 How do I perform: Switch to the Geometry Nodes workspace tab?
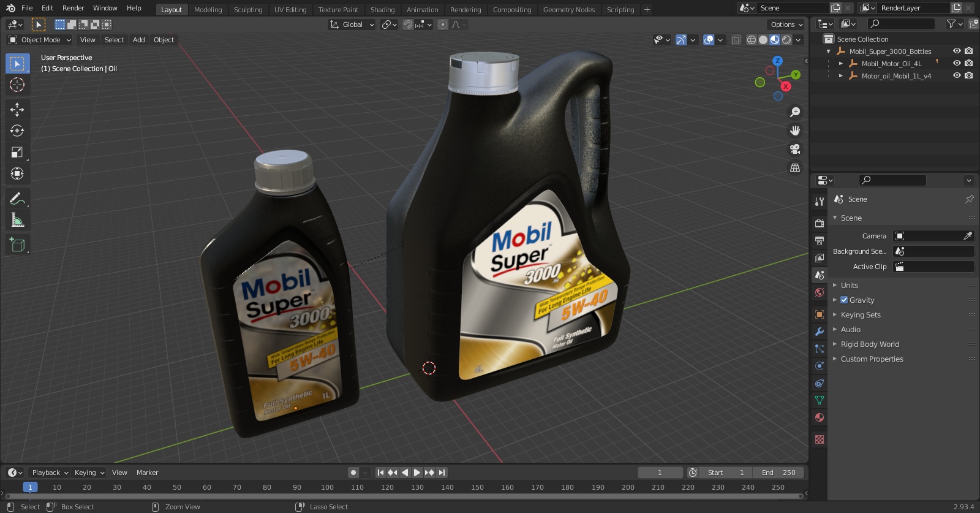pyautogui.click(x=569, y=10)
